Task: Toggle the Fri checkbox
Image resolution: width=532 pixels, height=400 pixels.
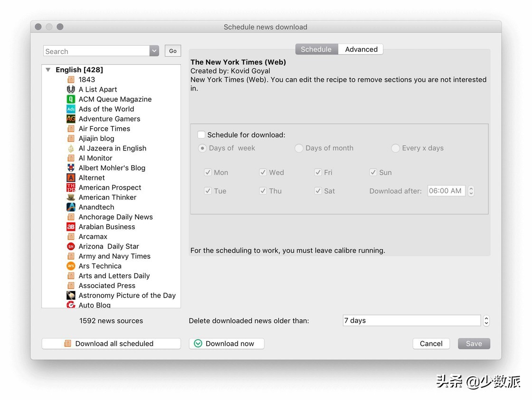Action: coord(318,173)
